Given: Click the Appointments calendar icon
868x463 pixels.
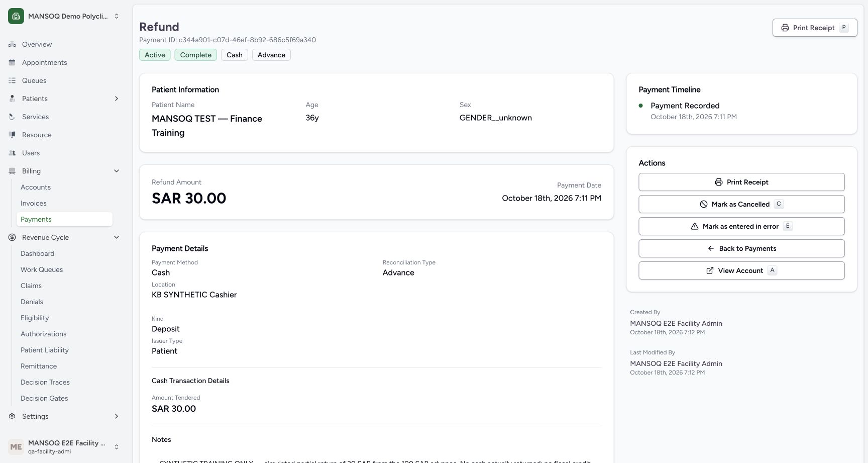Looking at the screenshot, I should pyautogui.click(x=12, y=62).
